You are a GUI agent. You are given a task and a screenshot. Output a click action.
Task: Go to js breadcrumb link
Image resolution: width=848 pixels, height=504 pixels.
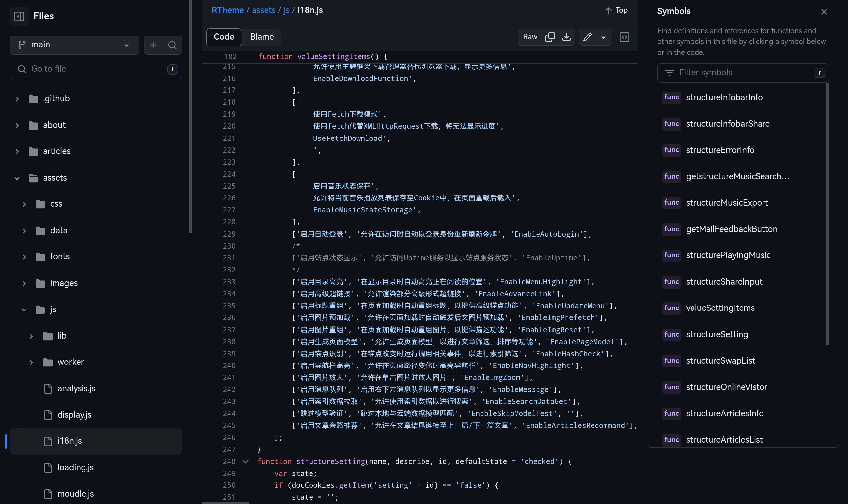(x=286, y=10)
